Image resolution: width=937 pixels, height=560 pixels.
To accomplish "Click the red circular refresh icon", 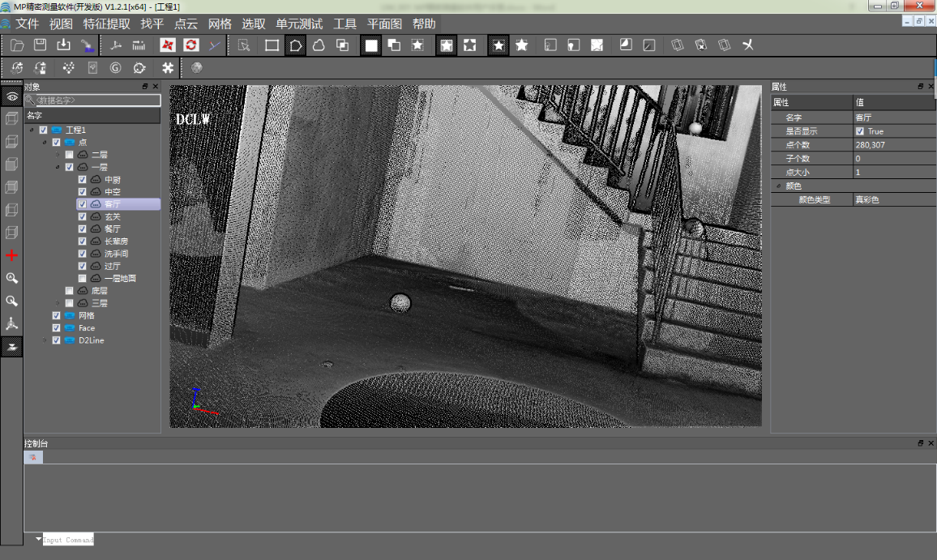I will pos(191,45).
